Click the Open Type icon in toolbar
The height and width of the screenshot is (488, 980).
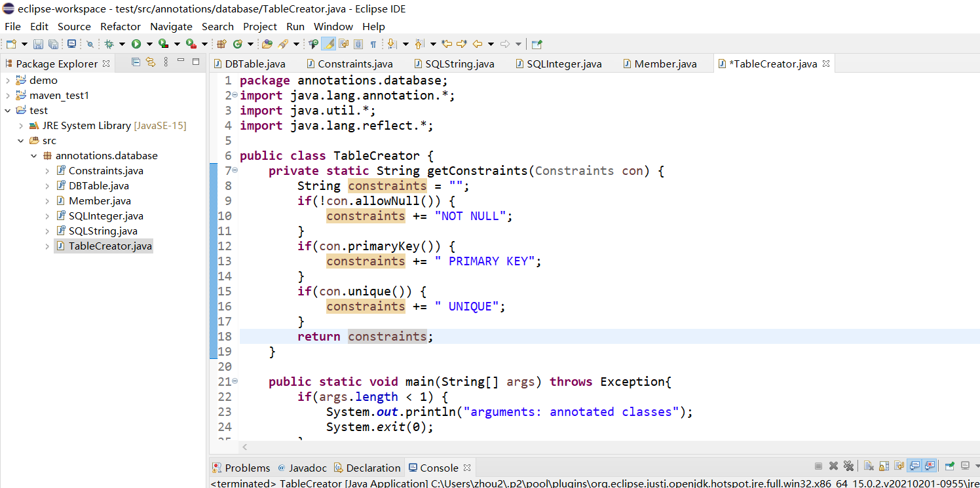pos(267,44)
